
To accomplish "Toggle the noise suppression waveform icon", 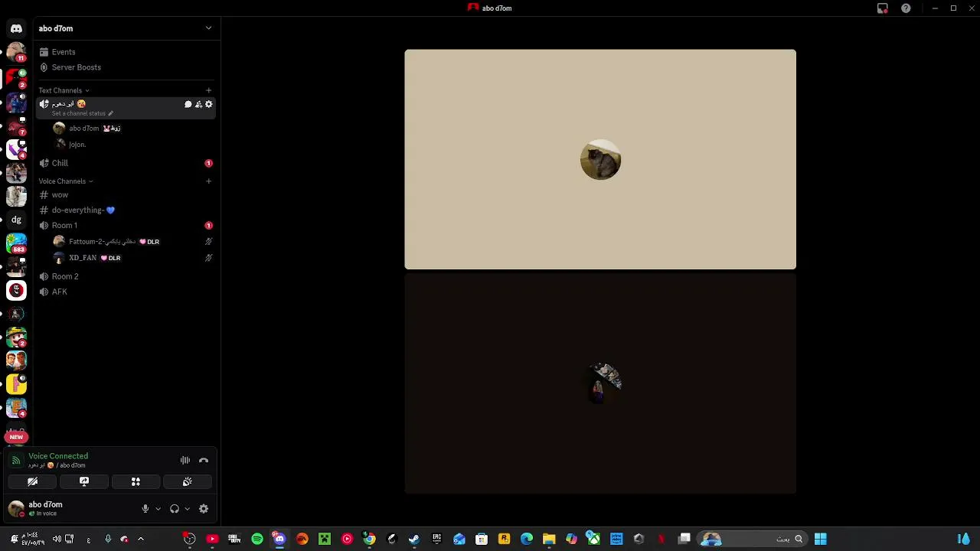I will (185, 460).
